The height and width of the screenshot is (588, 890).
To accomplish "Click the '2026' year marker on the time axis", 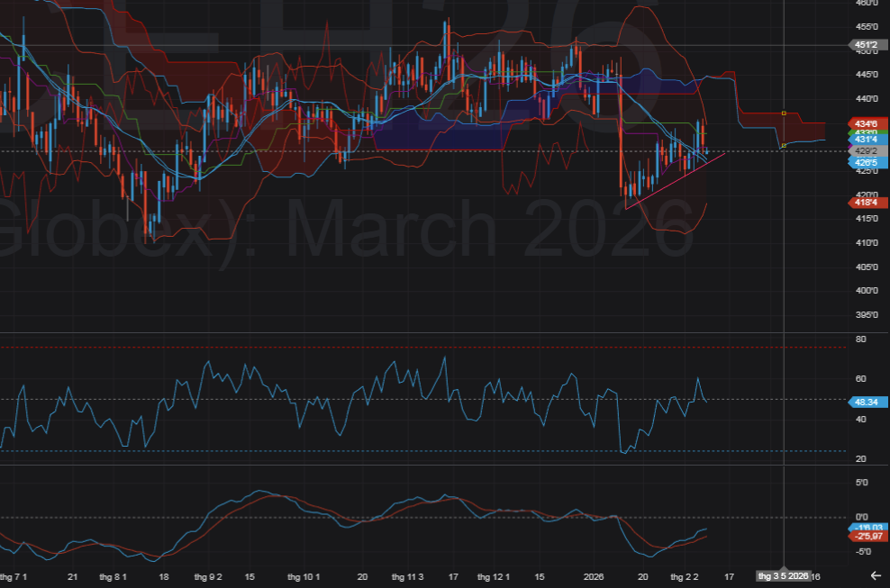I will coord(593,575).
